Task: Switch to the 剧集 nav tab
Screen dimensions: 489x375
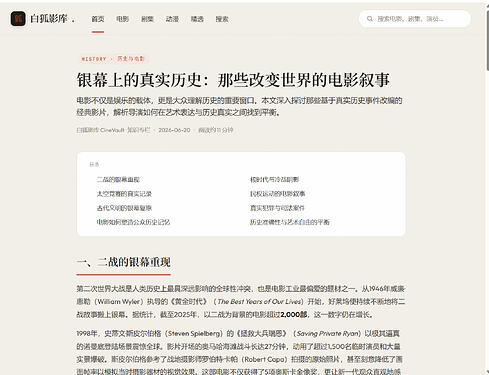Action: tap(147, 19)
